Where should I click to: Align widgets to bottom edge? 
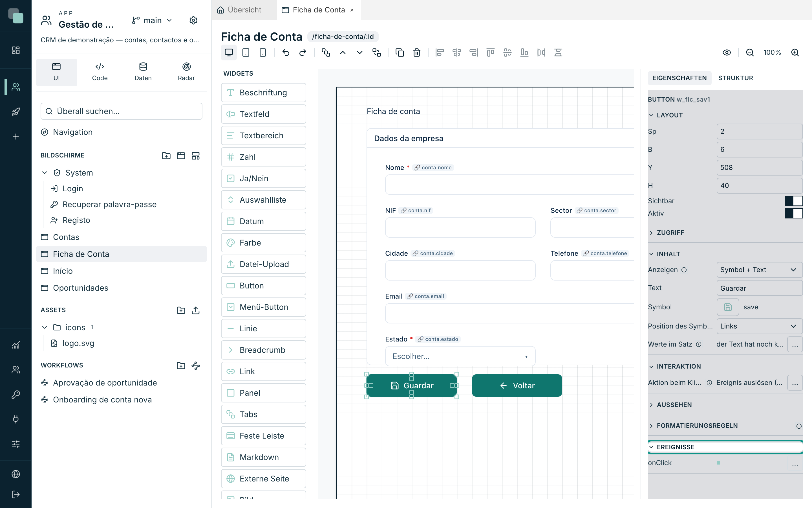[524, 52]
